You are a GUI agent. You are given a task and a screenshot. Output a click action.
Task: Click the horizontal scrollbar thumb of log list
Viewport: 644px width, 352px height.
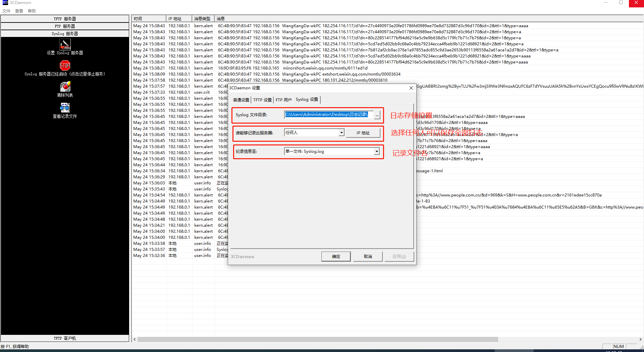pos(318,339)
